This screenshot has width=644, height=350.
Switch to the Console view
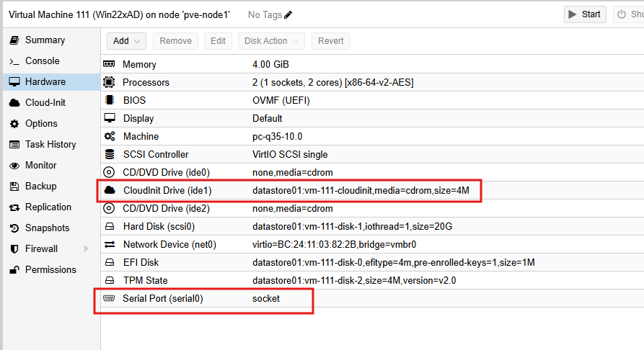click(x=42, y=61)
